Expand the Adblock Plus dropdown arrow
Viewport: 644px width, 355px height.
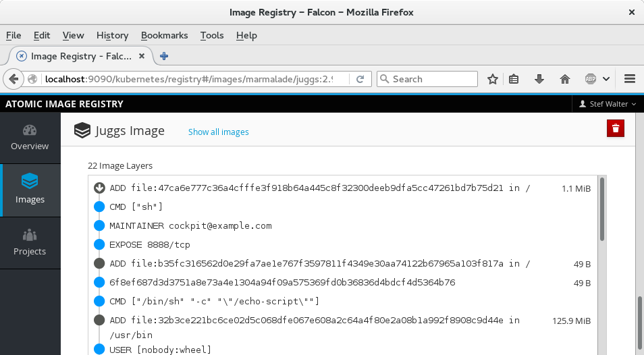(x=606, y=79)
